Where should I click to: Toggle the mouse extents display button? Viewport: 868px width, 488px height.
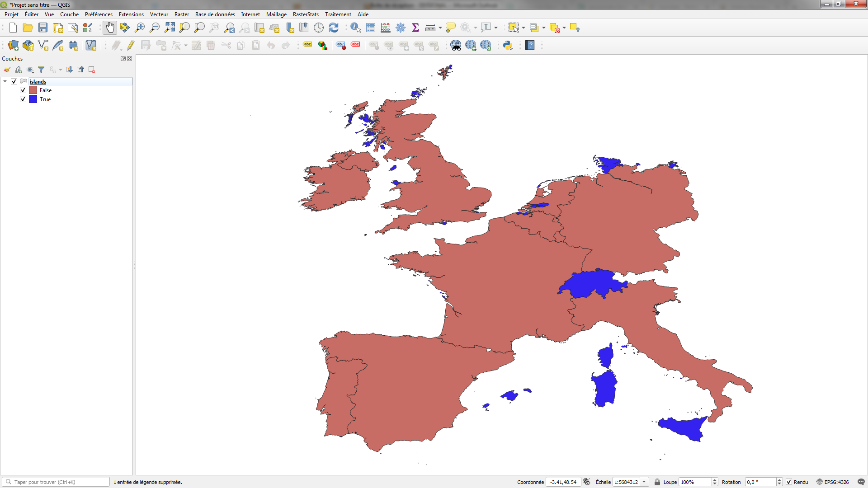point(587,482)
